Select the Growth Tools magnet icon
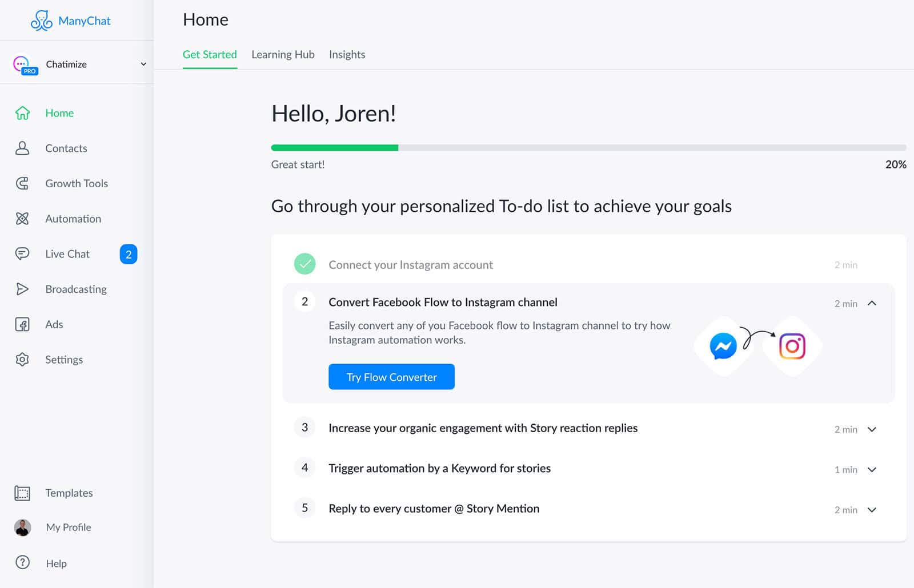Screen dimensions: 914x588 (x=22, y=183)
